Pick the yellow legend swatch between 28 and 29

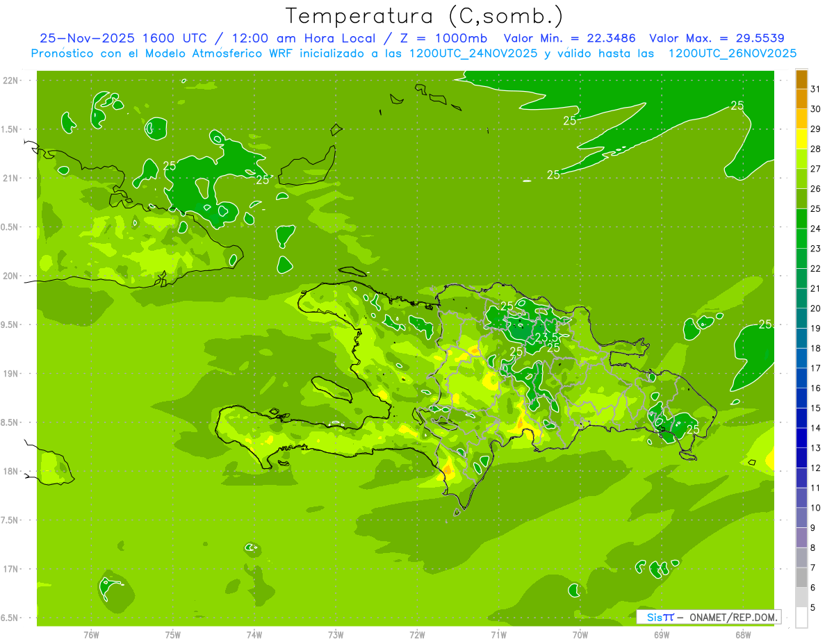coord(801,139)
